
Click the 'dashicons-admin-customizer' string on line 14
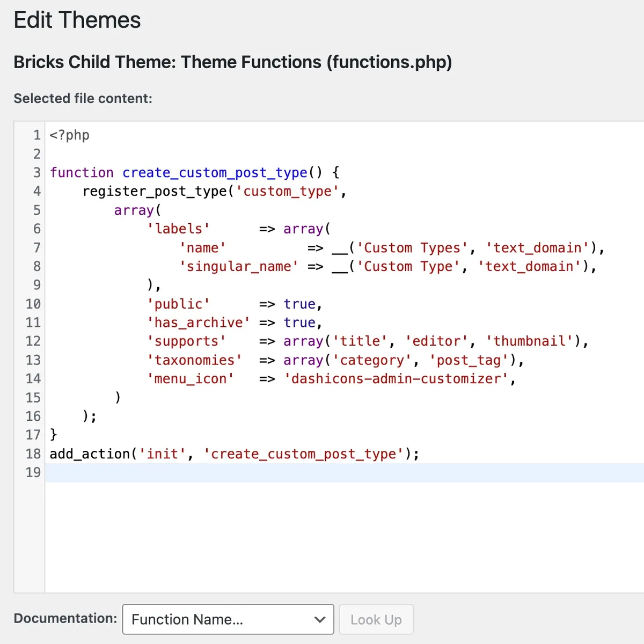397,379
